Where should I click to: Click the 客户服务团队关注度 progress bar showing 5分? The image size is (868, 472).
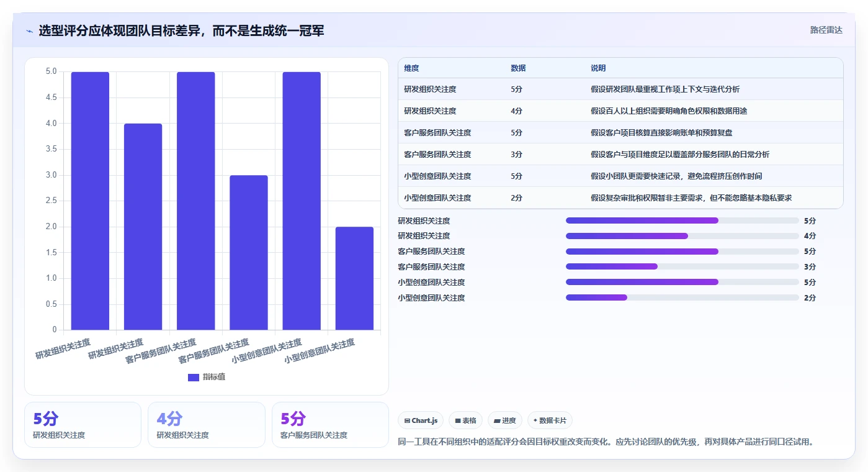point(682,252)
